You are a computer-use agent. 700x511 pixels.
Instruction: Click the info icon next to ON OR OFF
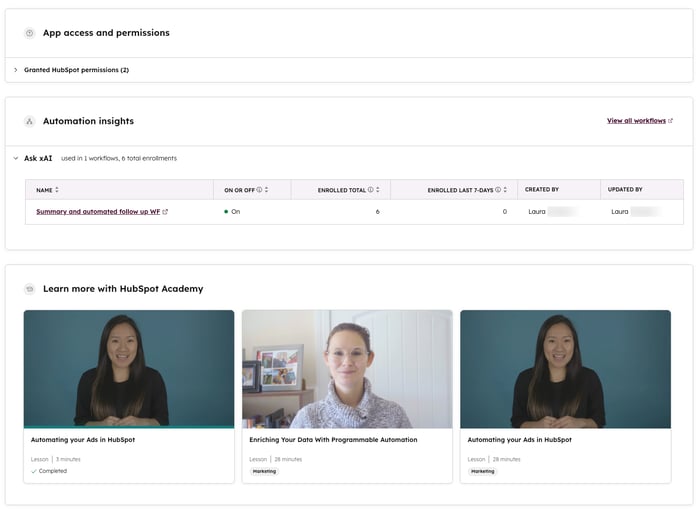(x=259, y=190)
